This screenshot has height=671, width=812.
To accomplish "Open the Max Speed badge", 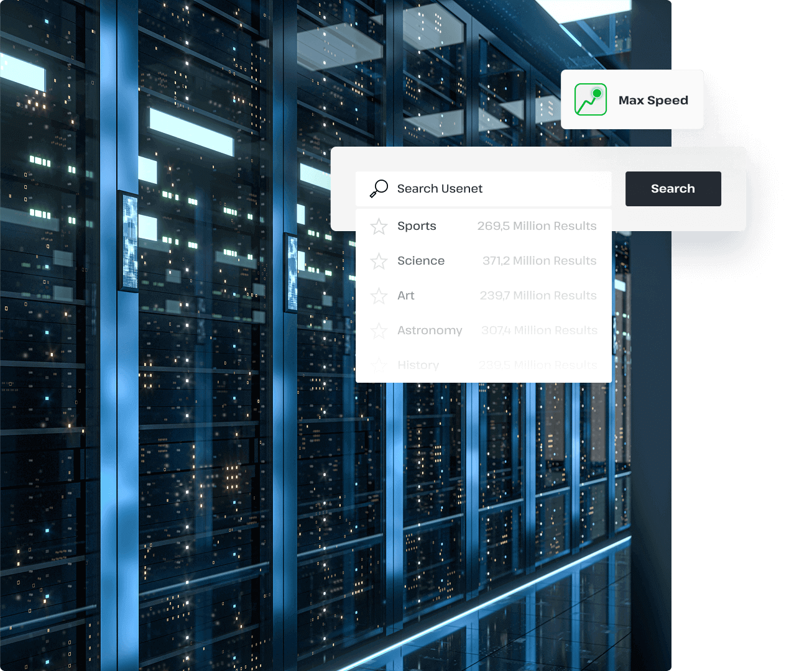I will (632, 99).
